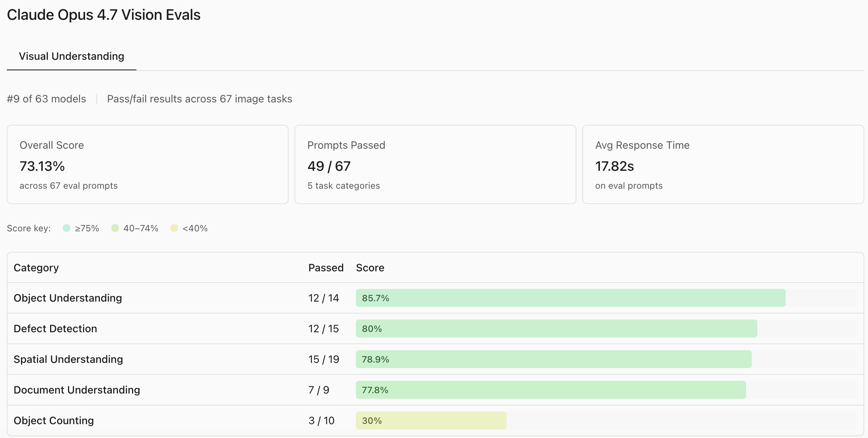Click the green 40–74% score key dot

[x=115, y=228]
